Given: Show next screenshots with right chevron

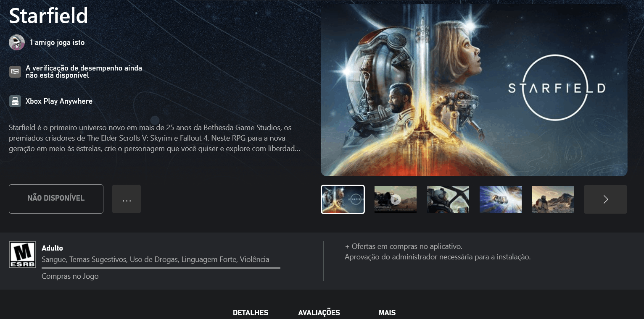Looking at the screenshot, I should point(605,199).
